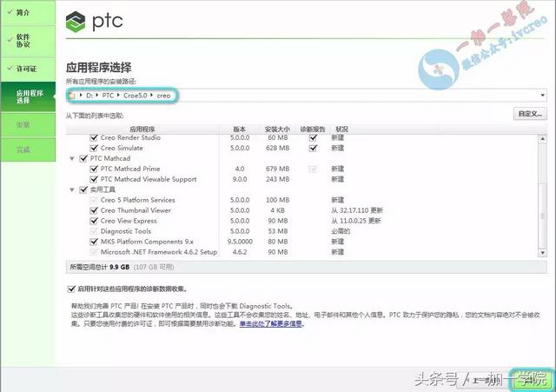Click the 诊断报告 column header
The width and height of the screenshot is (556, 392).
pos(313,130)
